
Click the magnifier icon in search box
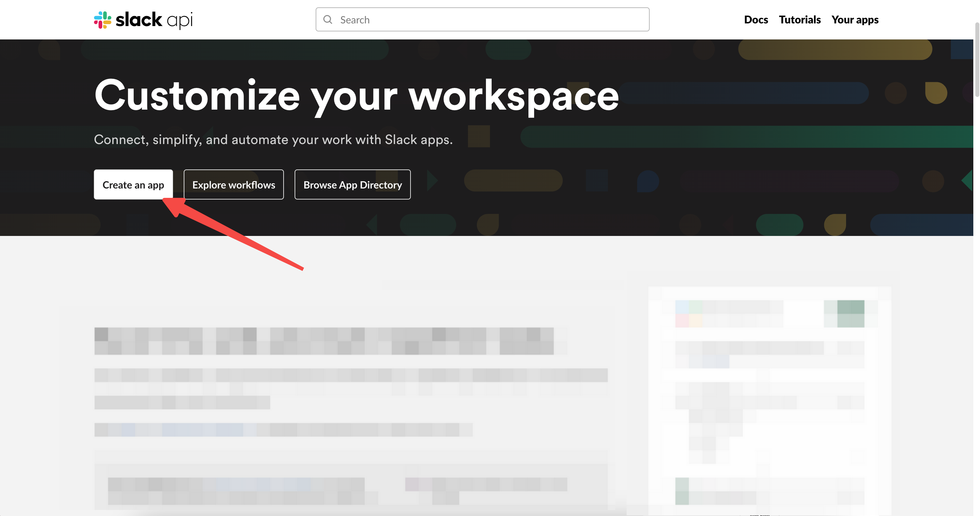pyautogui.click(x=328, y=19)
